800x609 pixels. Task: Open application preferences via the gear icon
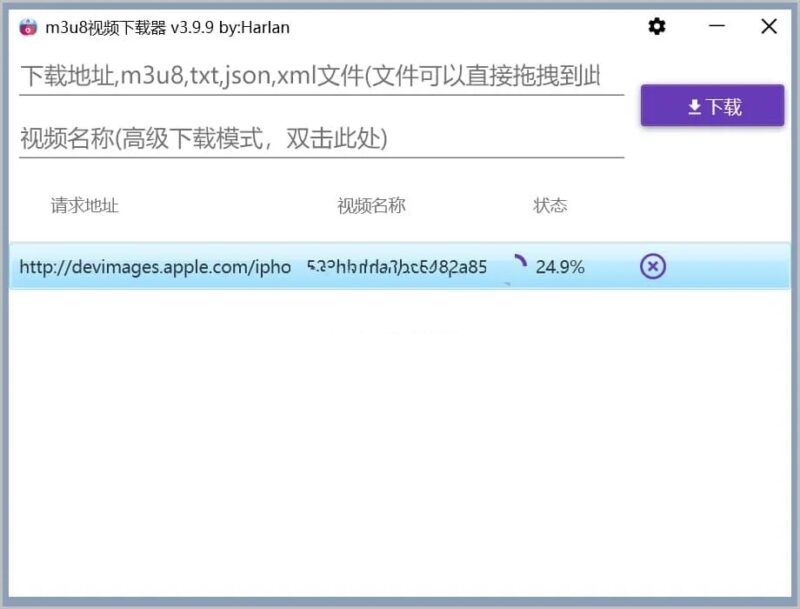tap(656, 27)
